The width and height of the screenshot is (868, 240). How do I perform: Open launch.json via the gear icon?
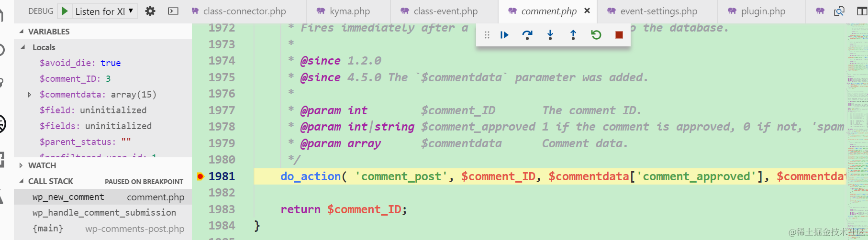(150, 11)
